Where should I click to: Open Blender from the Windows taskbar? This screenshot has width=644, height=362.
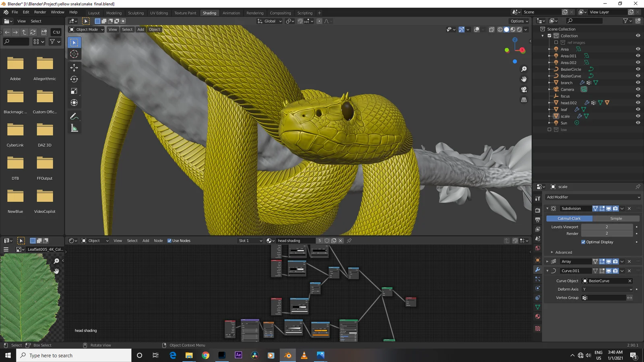tap(287, 355)
